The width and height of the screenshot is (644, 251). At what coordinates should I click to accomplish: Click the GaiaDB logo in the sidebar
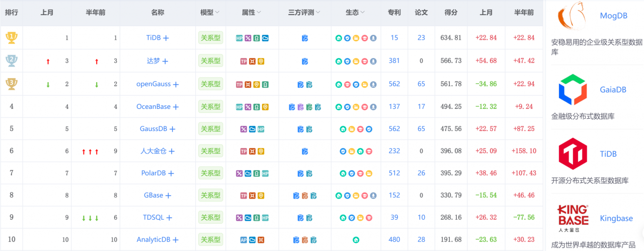point(573,90)
